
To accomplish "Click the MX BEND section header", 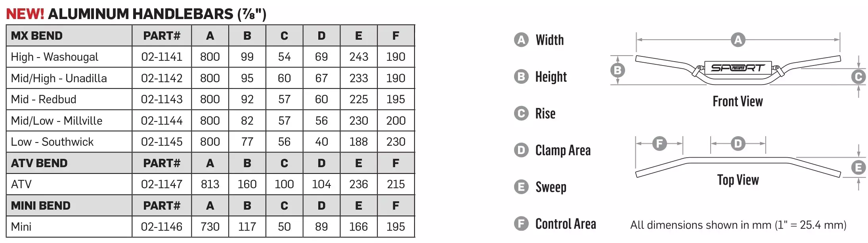I will click(37, 36).
